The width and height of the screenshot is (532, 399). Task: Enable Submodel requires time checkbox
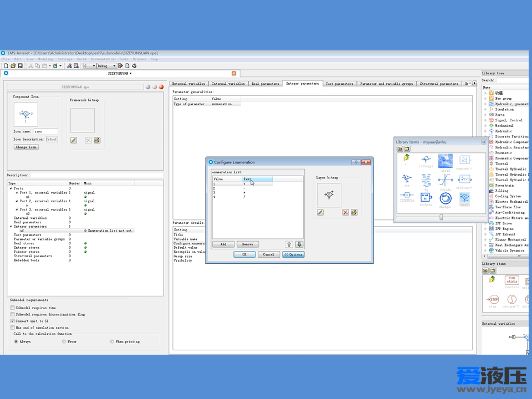click(x=13, y=308)
